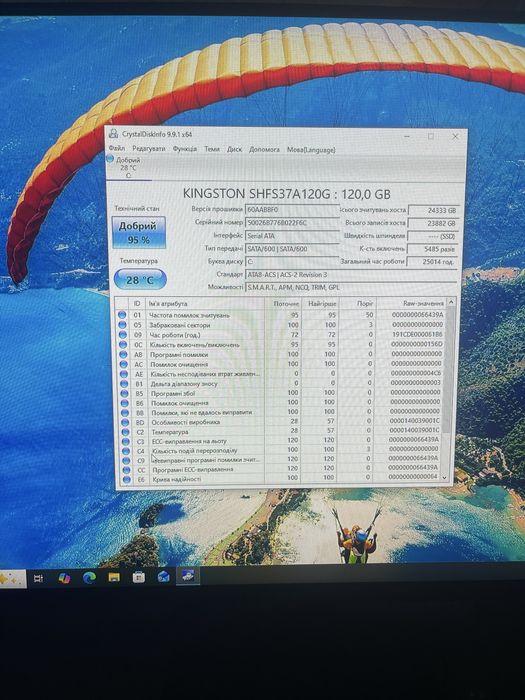Click the Task View icon on taskbar

[39, 579]
